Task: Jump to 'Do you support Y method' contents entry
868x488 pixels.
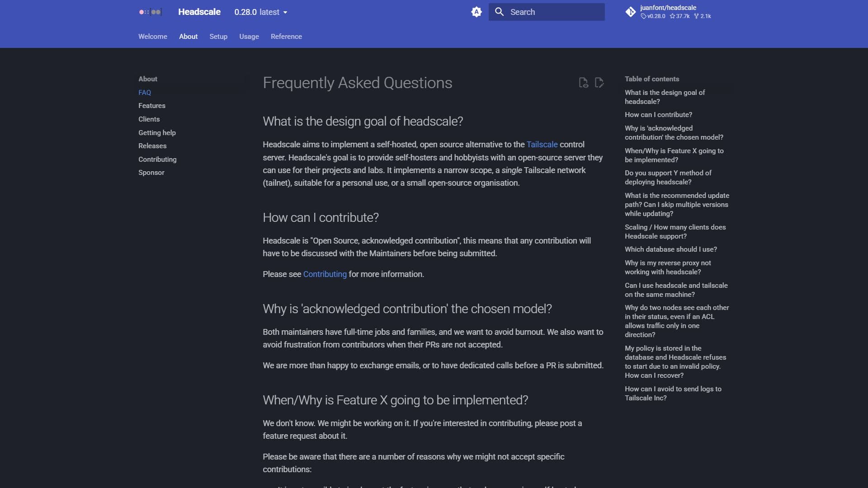Action: [668, 178]
